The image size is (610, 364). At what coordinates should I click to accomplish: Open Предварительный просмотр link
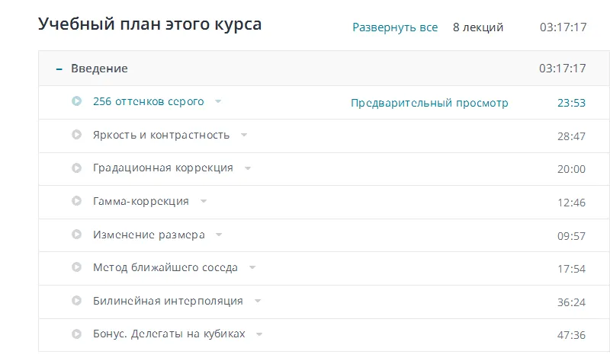pos(429,103)
